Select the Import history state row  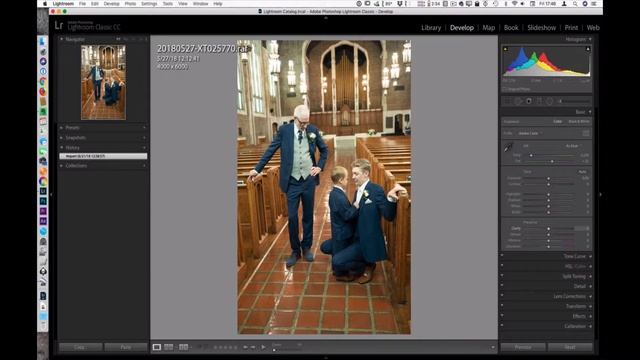[103, 156]
